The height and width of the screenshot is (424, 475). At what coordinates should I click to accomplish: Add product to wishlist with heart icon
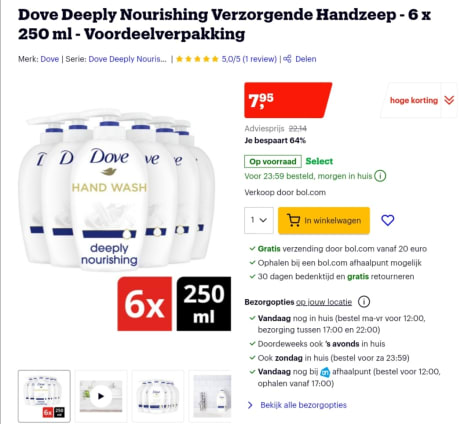coord(387,220)
